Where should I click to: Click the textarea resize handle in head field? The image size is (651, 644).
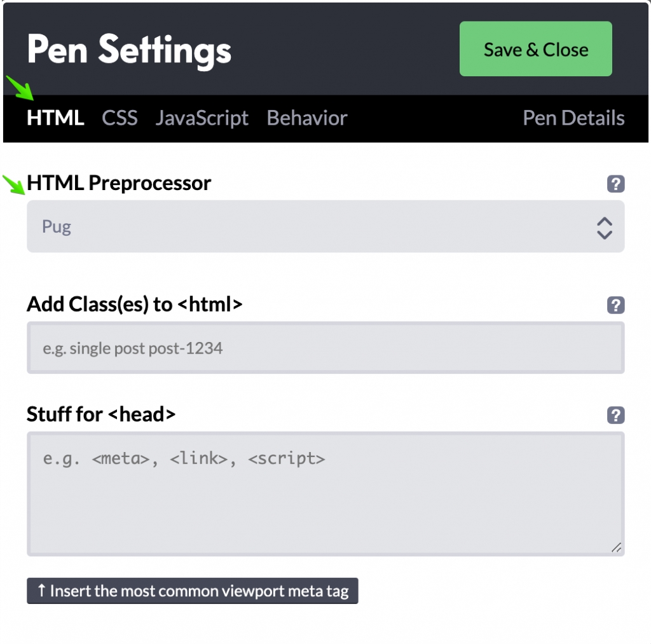click(615, 547)
